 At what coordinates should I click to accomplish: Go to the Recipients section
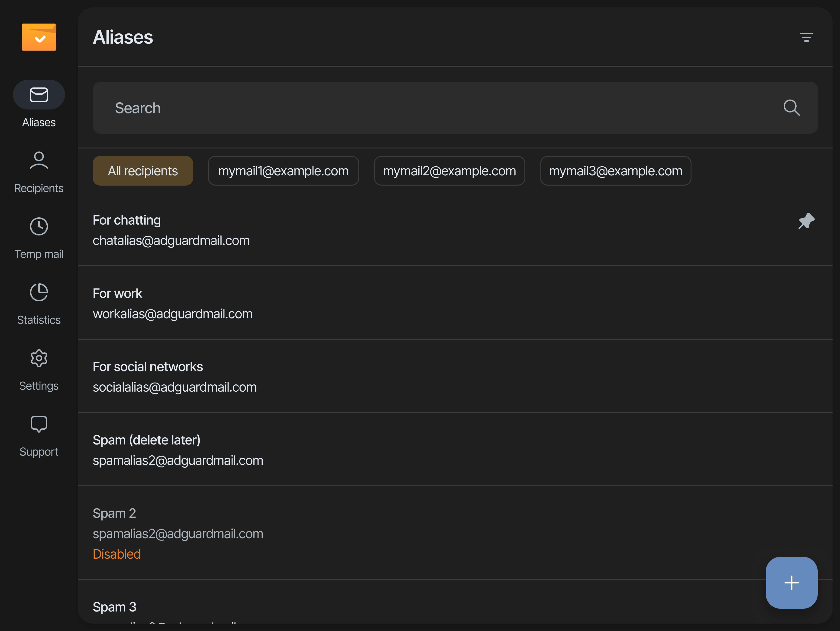click(x=39, y=172)
